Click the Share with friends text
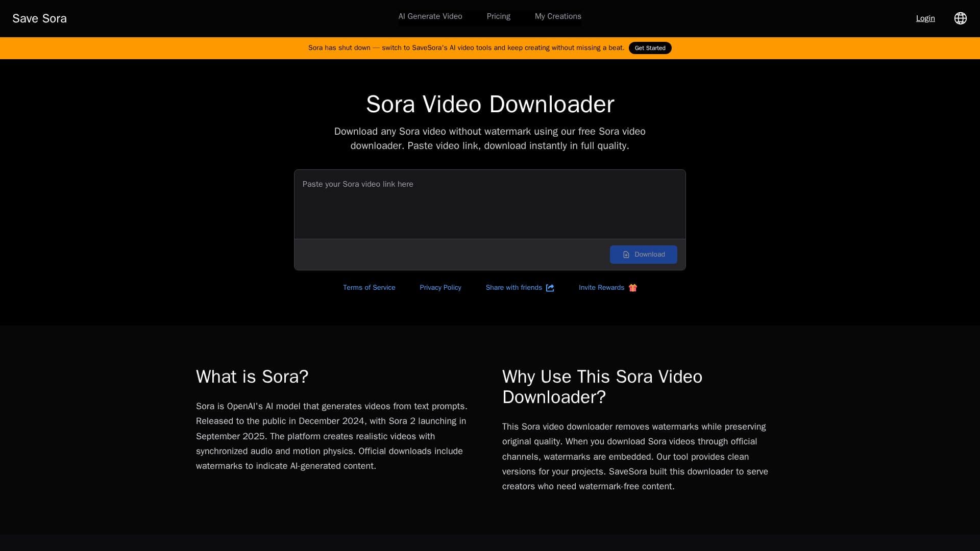Image resolution: width=980 pixels, height=551 pixels. pyautogui.click(x=513, y=288)
